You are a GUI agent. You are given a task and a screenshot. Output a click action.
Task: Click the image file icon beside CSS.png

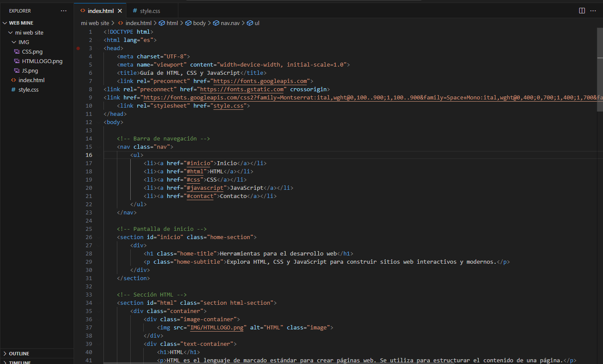16,51
